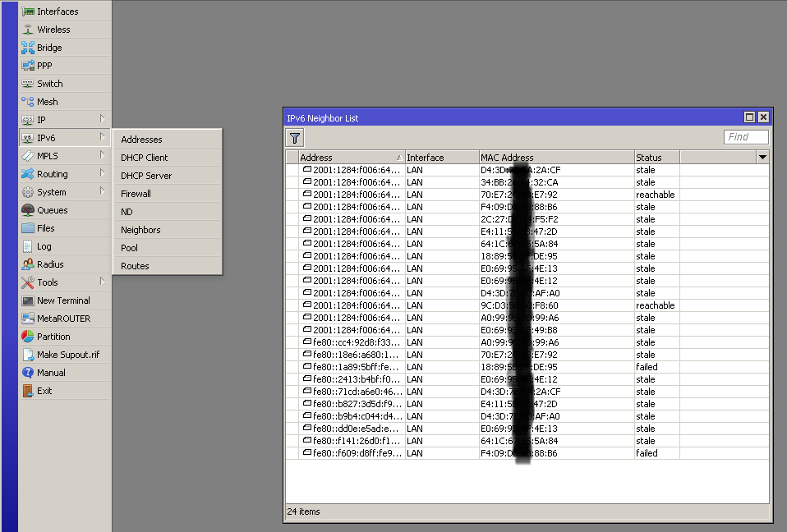
Task: Click the Queues icon
Action: click(28, 209)
